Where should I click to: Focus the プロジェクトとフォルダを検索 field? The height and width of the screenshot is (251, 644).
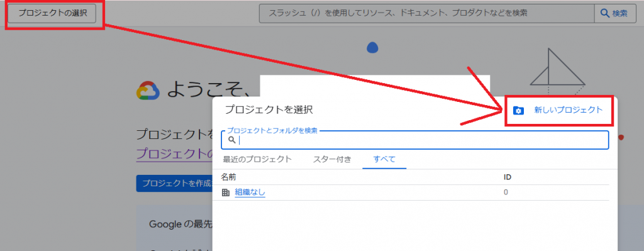point(415,140)
